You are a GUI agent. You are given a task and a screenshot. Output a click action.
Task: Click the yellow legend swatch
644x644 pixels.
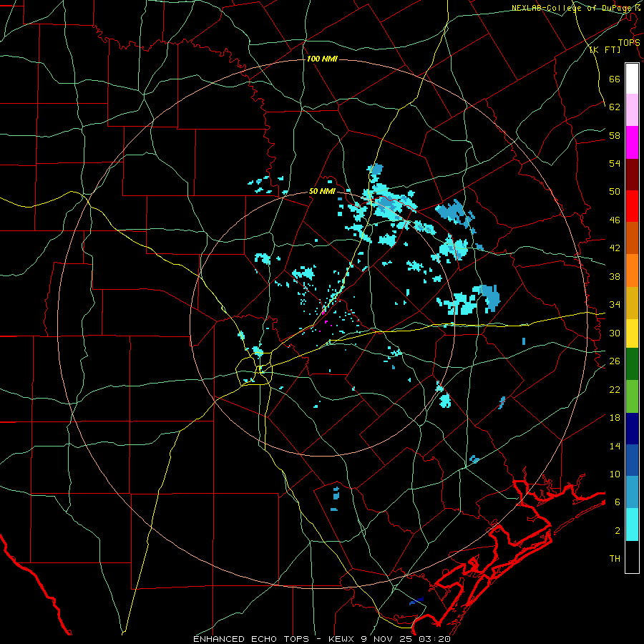click(632, 333)
